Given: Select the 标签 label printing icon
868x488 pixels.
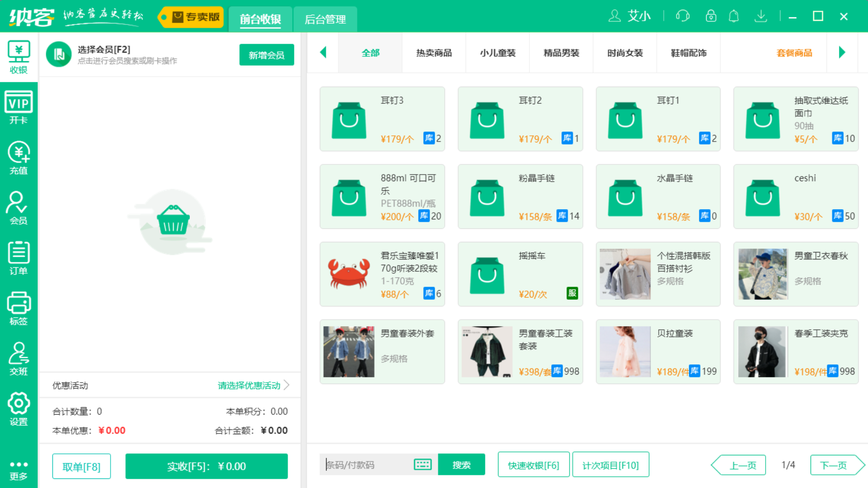Looking at the screenshot, I should 18,305.
